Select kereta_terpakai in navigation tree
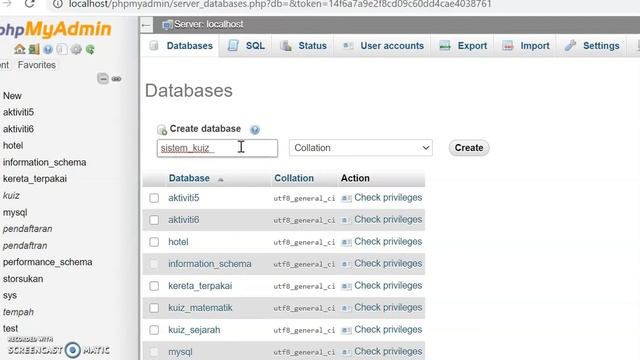The height and width of the screenshot is (360, 640). (34, 179)
